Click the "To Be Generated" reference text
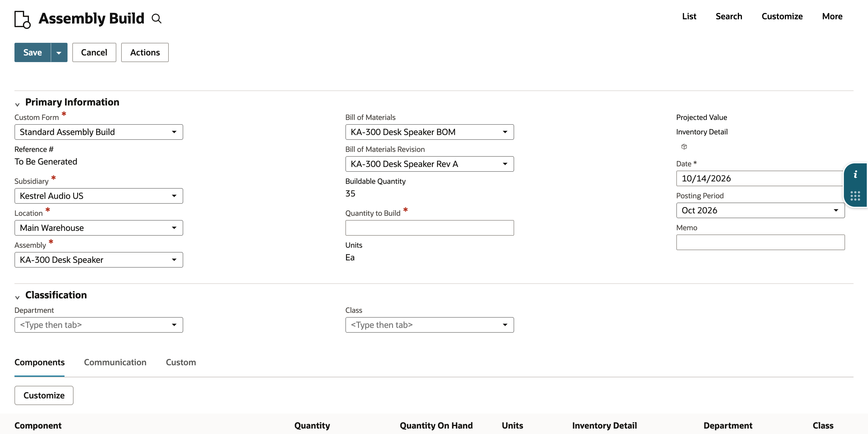 tap(46, 162)
